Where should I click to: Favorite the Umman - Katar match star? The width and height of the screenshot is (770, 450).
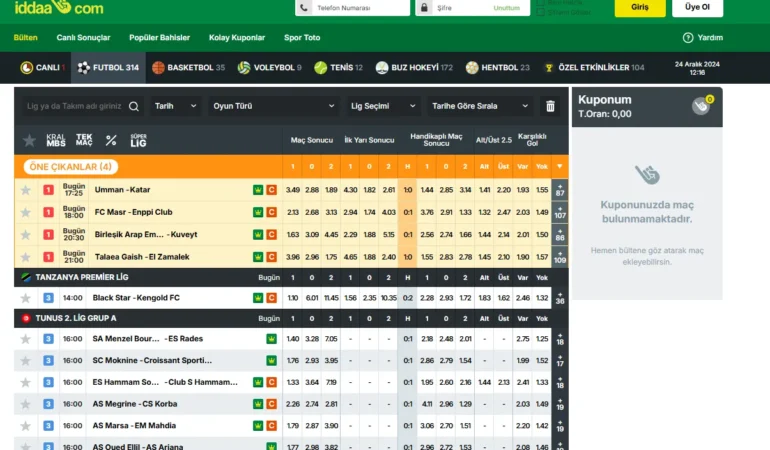pos(26,190)
